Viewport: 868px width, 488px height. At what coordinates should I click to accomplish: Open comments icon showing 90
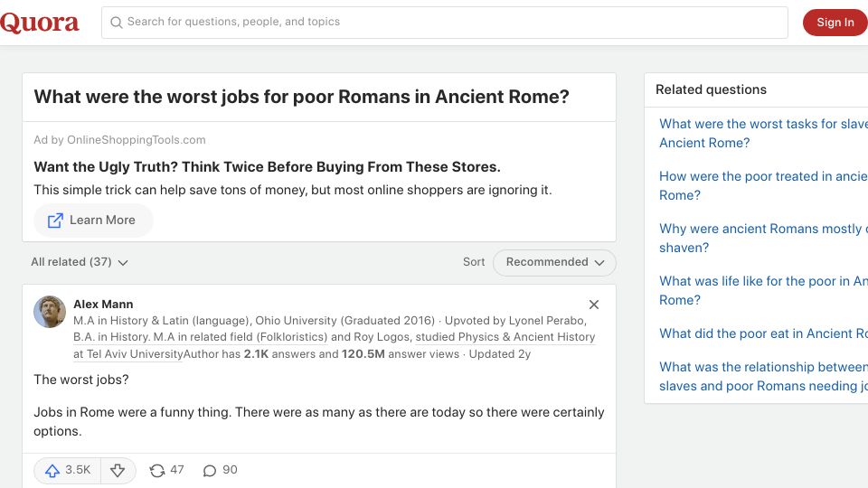(220, 470)
